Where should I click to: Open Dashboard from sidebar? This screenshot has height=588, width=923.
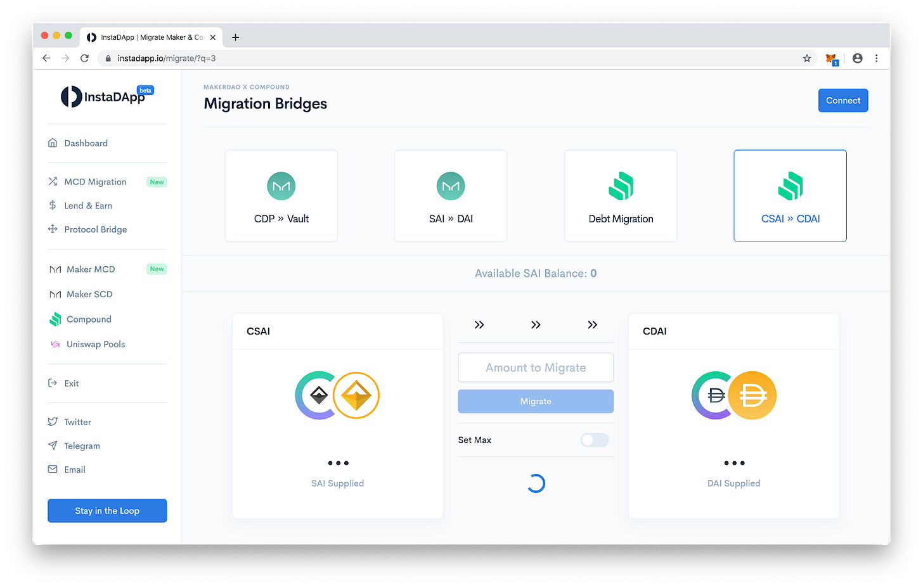tap(86, 143)
